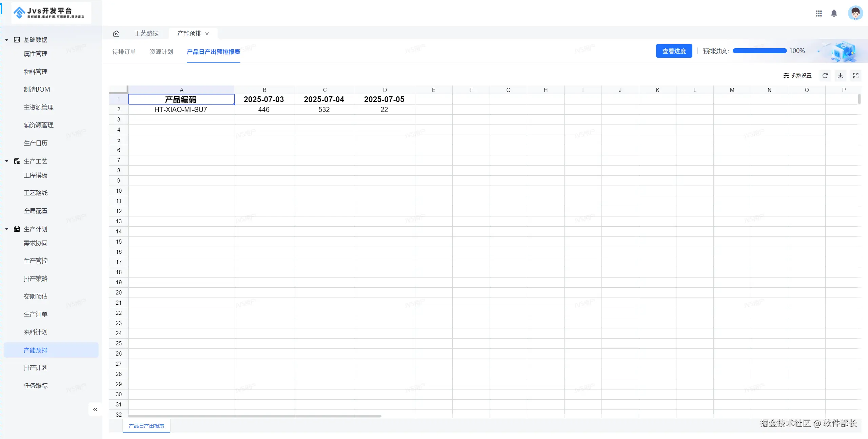Open notifications bell icon
This screenshot has height=439, width=868.
click(834, 13)
